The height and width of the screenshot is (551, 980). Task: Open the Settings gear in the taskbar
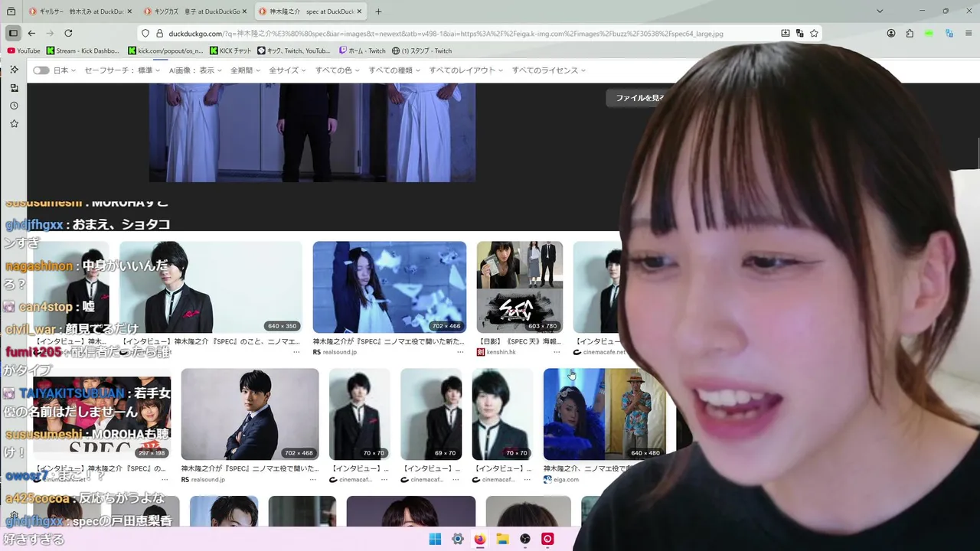coord(458,539)
